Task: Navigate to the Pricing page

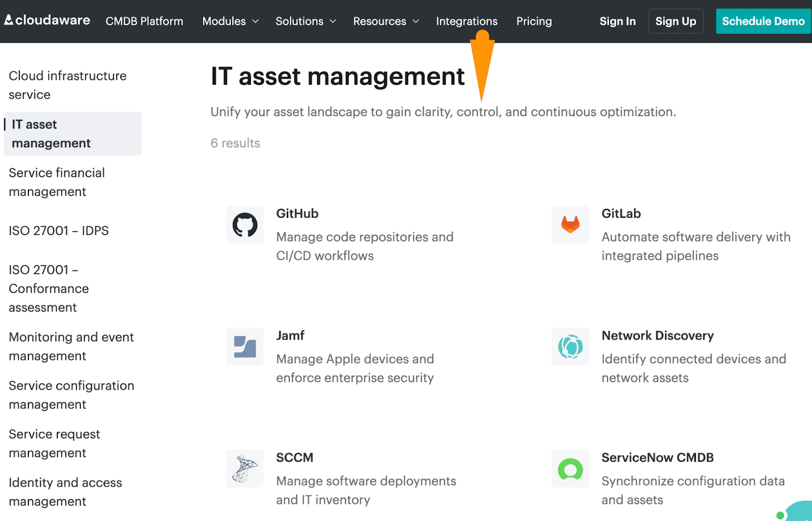Action: pos(533,21)
